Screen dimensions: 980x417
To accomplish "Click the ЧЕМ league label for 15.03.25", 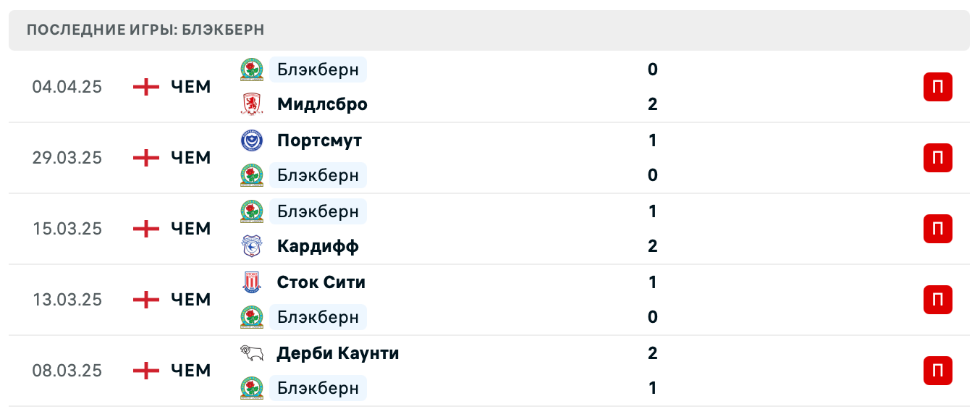I will 191,229.
